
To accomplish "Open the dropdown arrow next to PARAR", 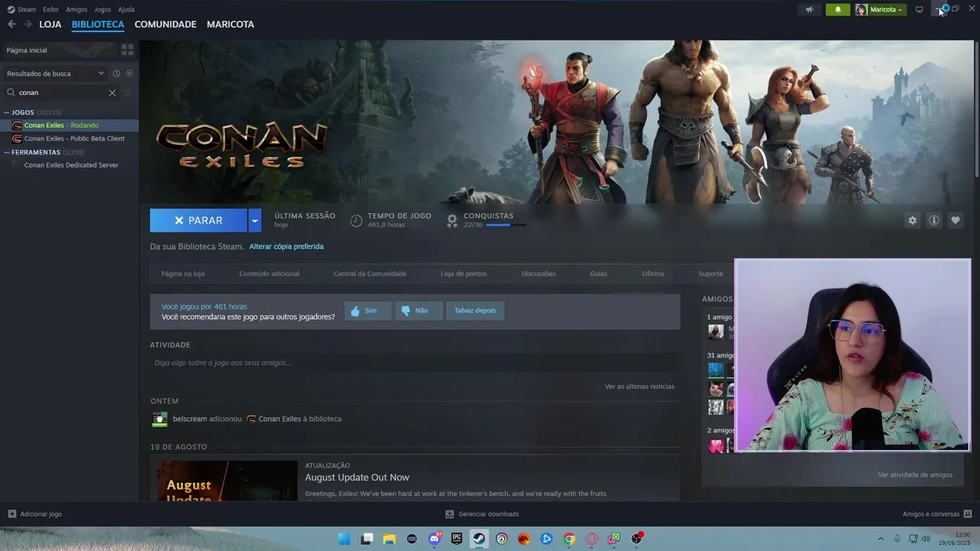I will pyautogui.click(x=255, y=220).
